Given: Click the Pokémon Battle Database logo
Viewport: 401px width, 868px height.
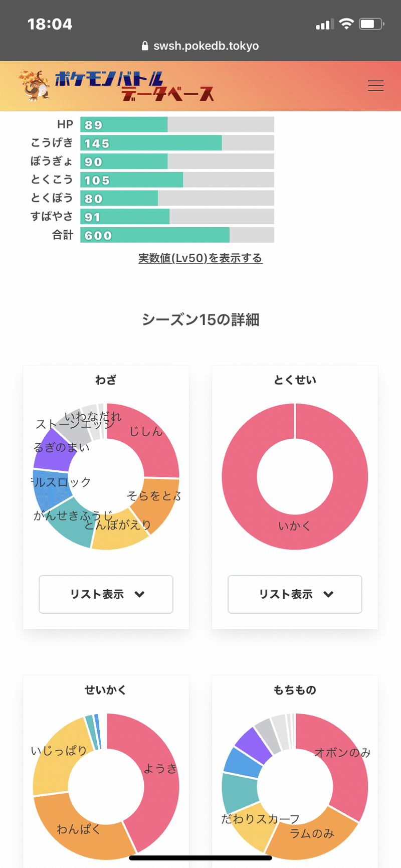Looking at the screenshot, I should tap(134, 86).
